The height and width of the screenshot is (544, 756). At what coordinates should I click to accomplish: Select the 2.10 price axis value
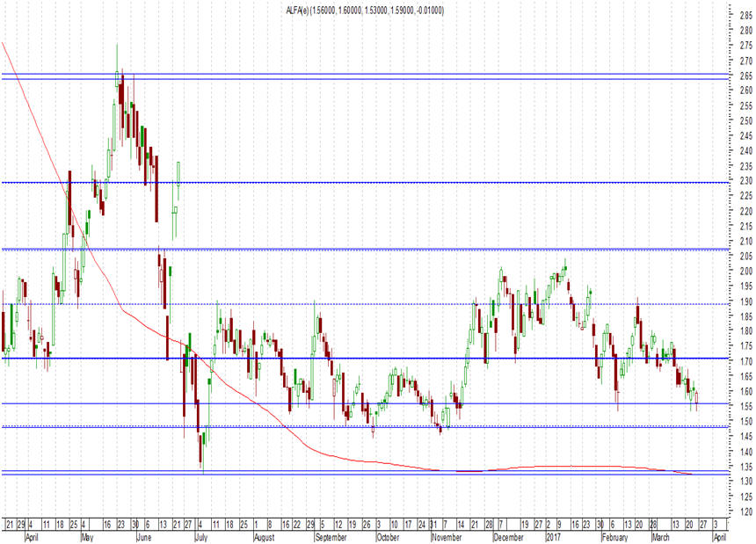(745, 241)
